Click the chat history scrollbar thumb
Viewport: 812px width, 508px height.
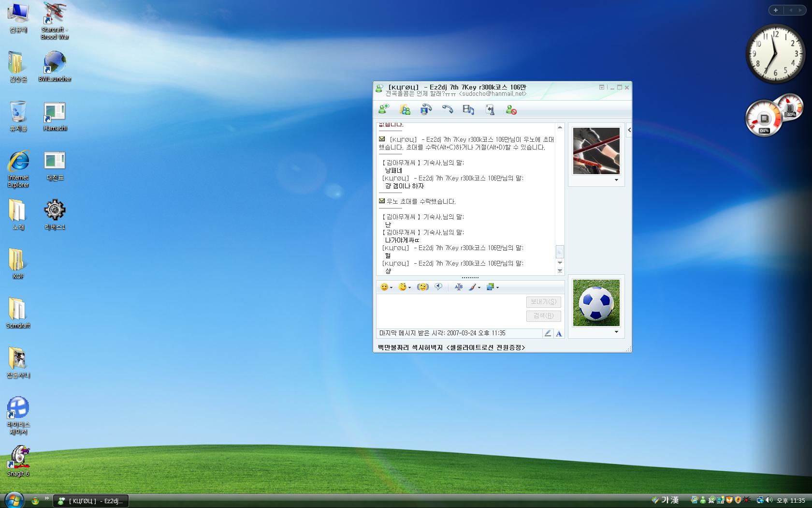(x=560, y=252)
